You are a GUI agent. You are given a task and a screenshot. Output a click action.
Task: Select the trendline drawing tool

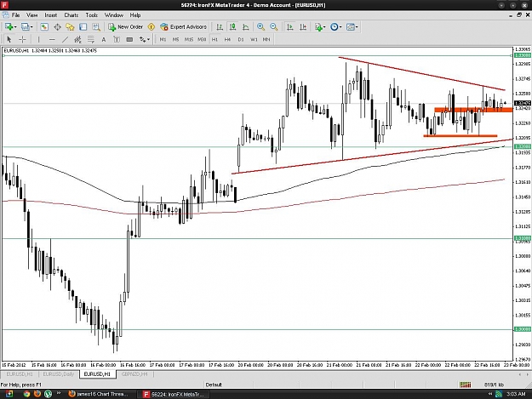pyautogui.click(x=65, y=39)
